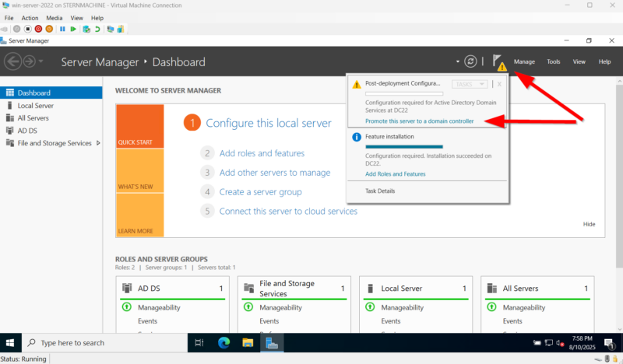This screenshot has width=623, height=364.
Task: Open the Action menu
Action: (x=30, y=18)
